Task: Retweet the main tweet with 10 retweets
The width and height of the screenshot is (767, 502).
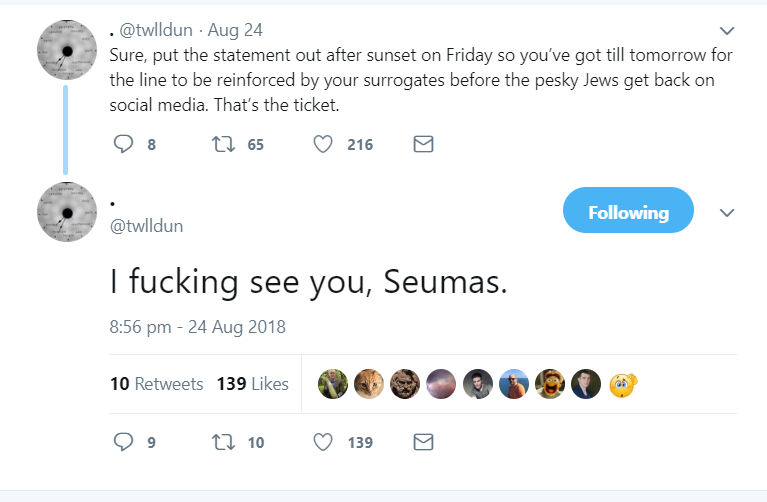Action: 224,441
